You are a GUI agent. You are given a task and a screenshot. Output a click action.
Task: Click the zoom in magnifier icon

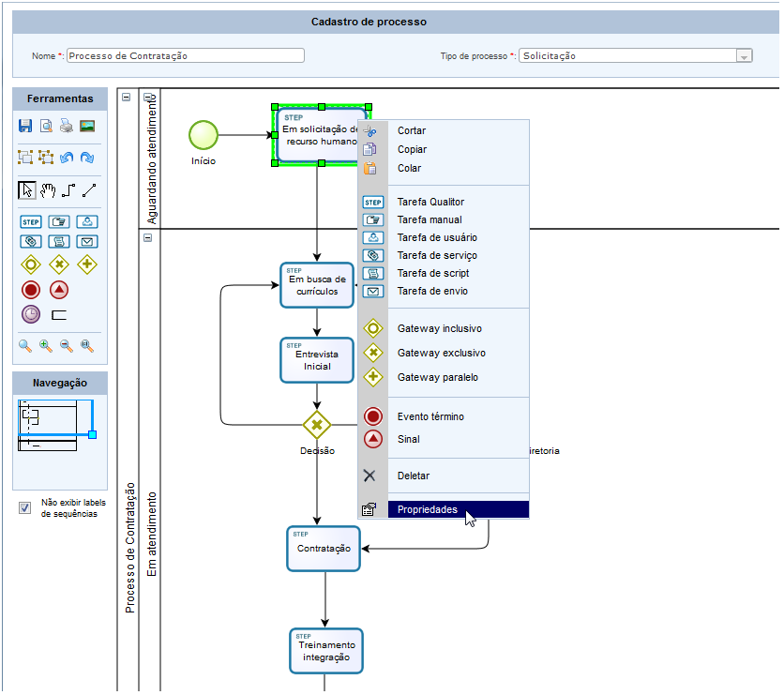click(x=46, y=345)
